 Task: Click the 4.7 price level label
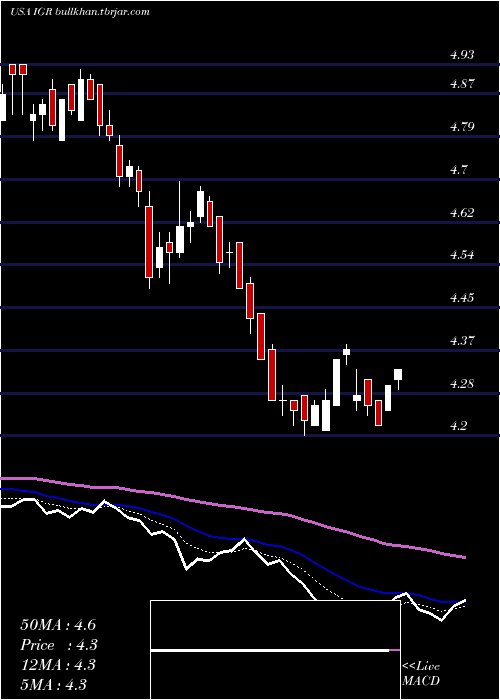pyautogui.click(x=459, y=170)
